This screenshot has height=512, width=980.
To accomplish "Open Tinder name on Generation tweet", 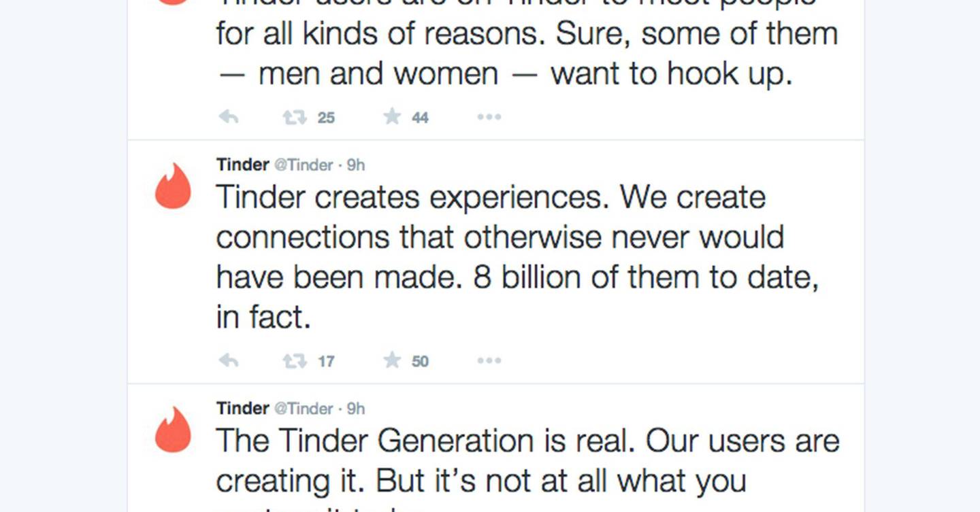I will 243,408.
